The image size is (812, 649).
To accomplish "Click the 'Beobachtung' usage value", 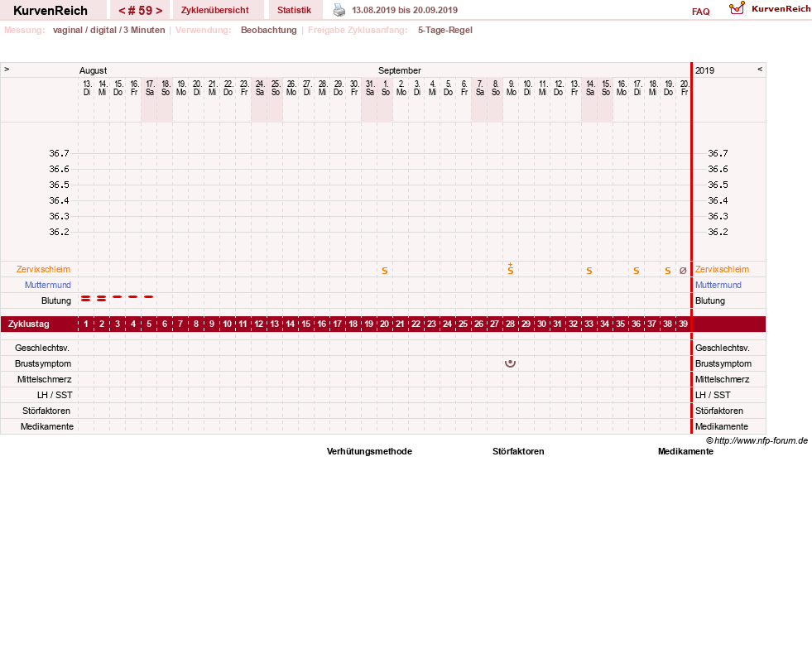I will coord(269,30).
